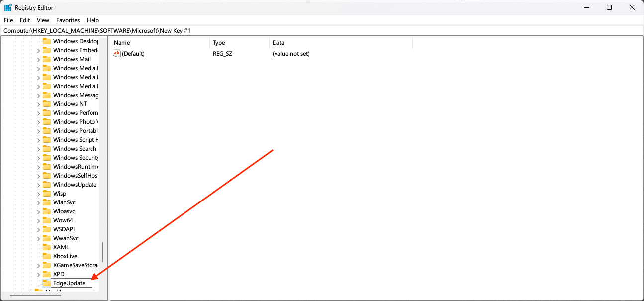The width and height of the screenshot is (644, 301).
Task: Click the WindowsRuntime folder icon
Action: 47,167
